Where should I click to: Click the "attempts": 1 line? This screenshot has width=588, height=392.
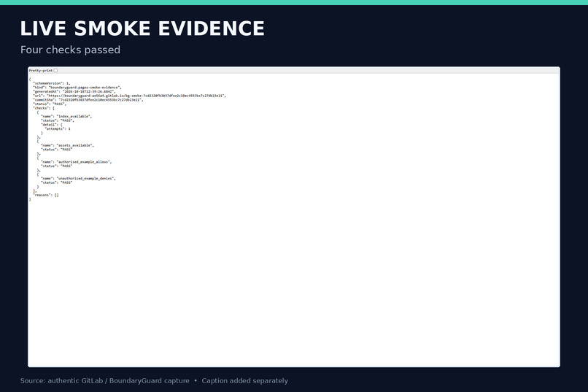[x=58, y=128]
